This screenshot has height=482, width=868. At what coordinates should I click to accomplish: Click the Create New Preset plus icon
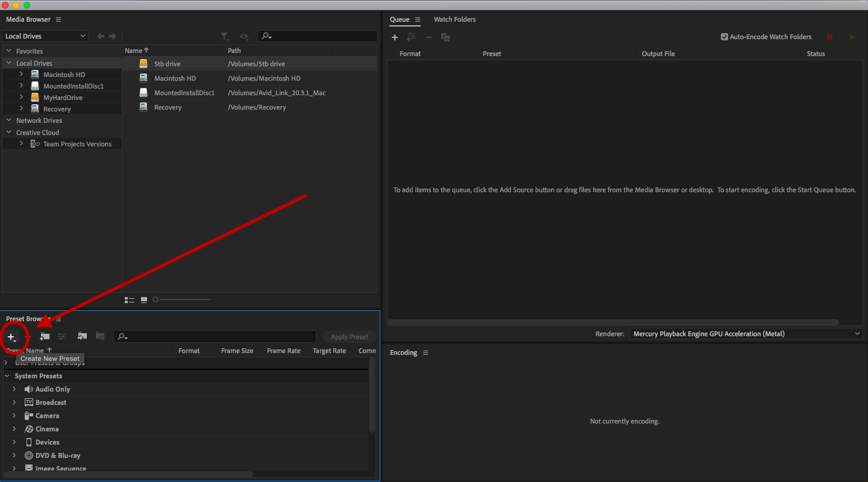click(x=11, y=337)
